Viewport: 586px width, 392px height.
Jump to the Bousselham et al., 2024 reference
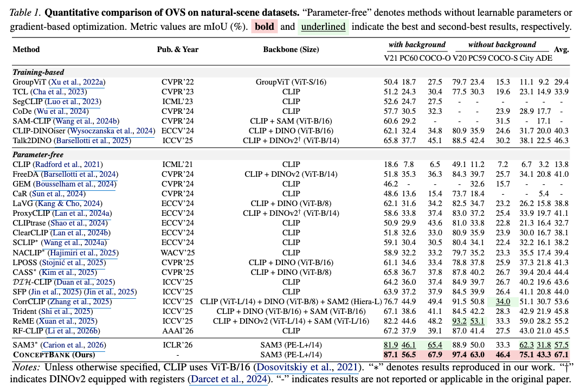click(74, 184)
